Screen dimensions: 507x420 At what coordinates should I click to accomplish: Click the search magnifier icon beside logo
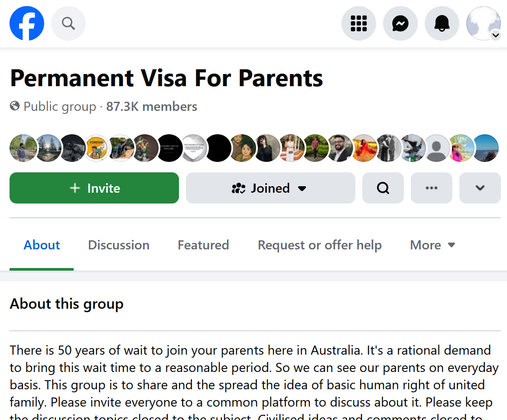click(x=68, y=23)
